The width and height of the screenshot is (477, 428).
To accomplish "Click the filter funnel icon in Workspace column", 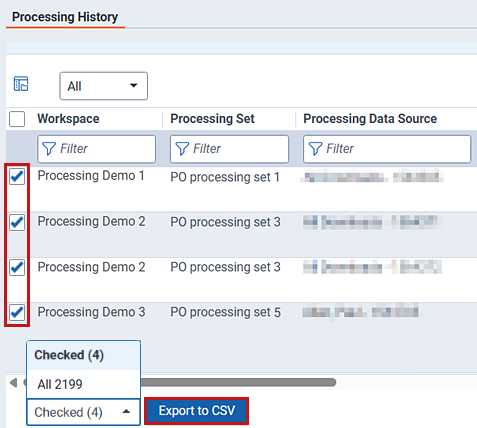I will click(49, 149).
